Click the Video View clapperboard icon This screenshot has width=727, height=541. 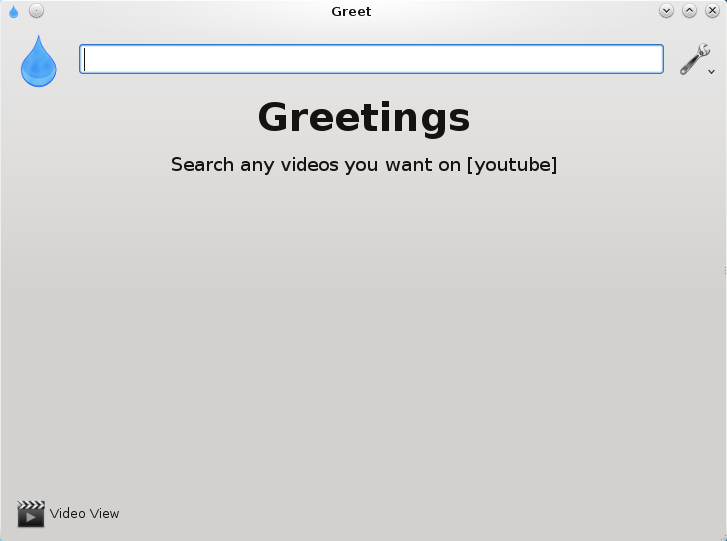31,514
